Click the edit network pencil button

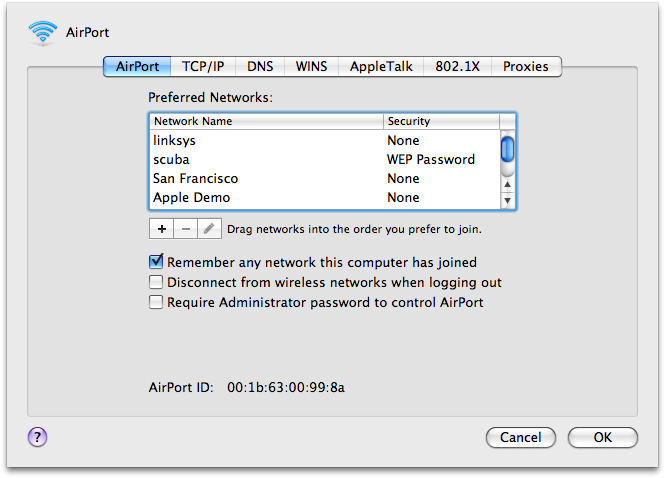coord(208,229)
